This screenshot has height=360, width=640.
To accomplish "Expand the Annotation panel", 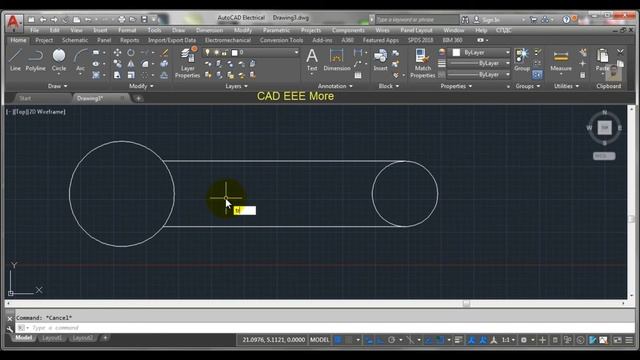I will pos(335,86).
